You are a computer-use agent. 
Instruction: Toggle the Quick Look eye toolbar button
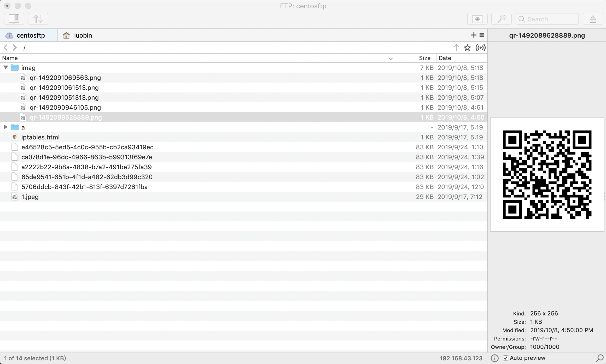477,19
